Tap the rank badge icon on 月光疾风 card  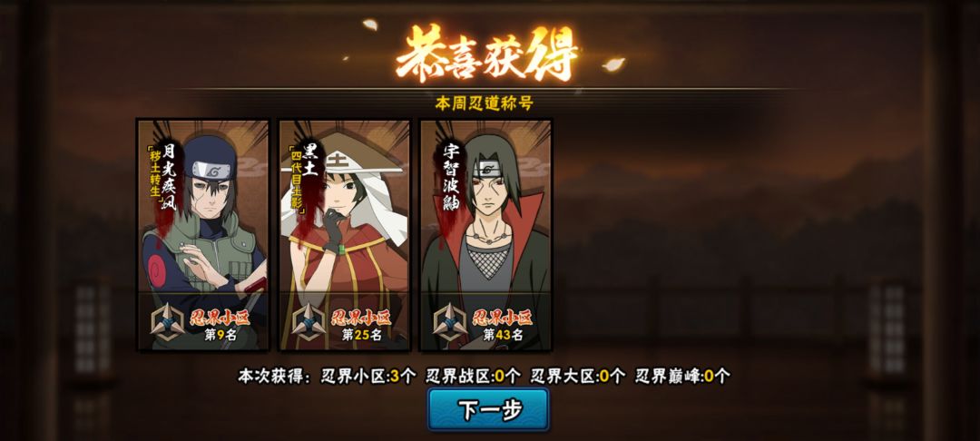[x=168, y=322]
